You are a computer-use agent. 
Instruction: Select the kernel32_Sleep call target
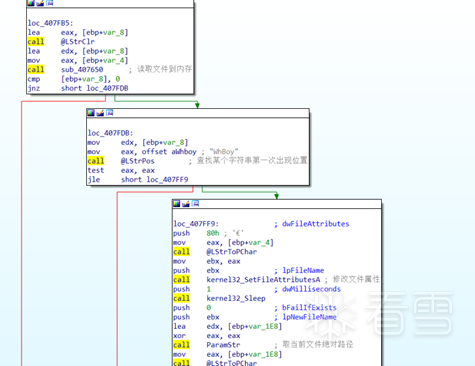pos(236,298)
